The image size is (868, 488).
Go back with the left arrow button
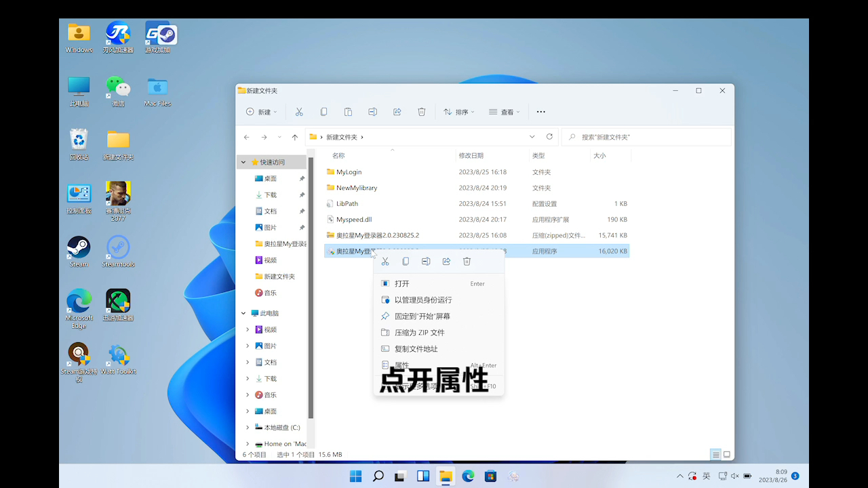coord(247,137)
